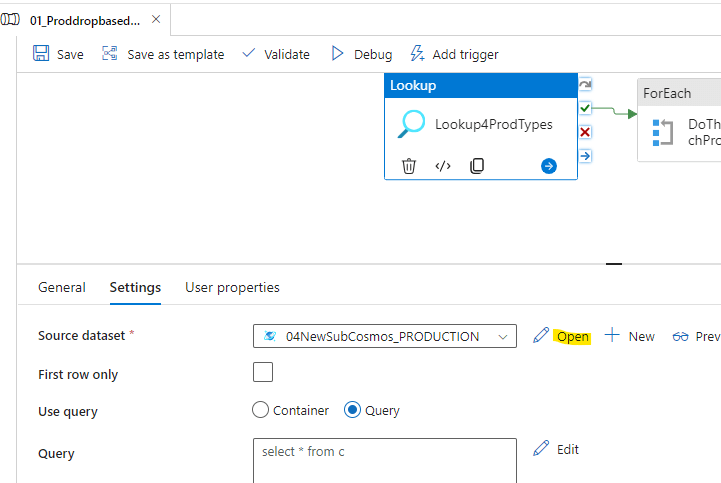The image size is (721, 483).
Task: Click the Save disk icon
Action: pos(41,54)
